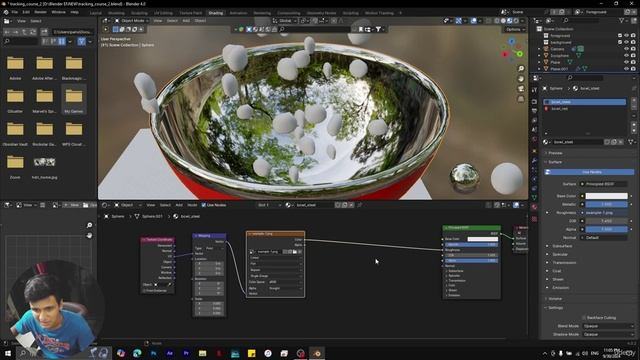The width and height of the screenshot is (640, 360).
Task: Click pan hand icon in the image editor
Action: click(89, 236)
